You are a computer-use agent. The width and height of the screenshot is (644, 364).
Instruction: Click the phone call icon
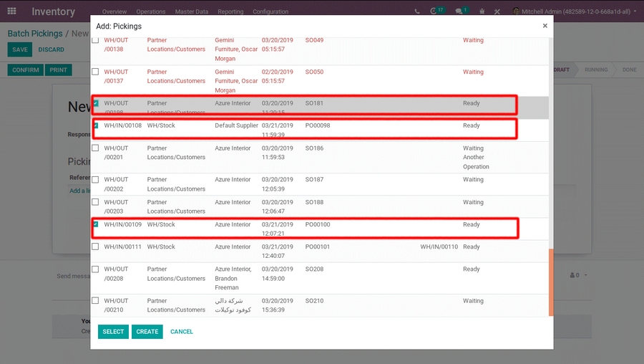pos(417,11)
